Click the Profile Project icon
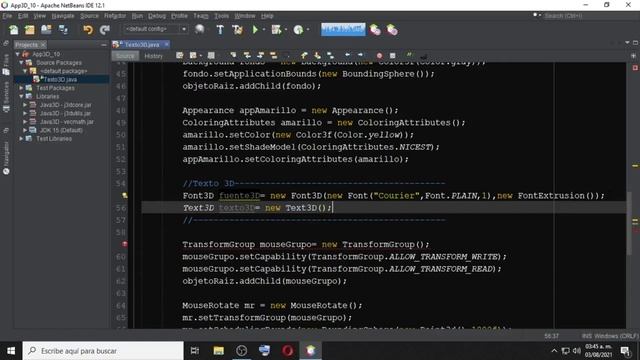 pyautogui.click(x=298, y=29)
